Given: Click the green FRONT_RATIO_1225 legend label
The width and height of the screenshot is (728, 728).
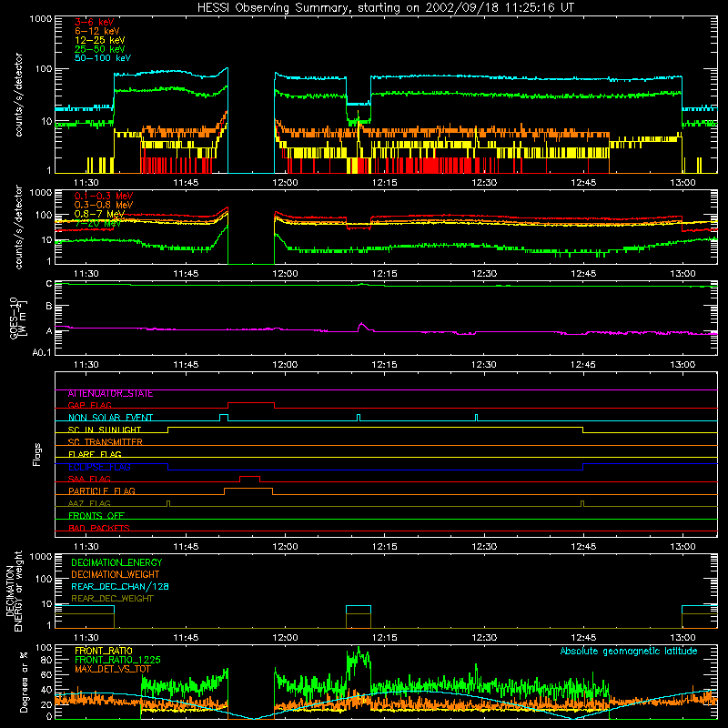Looking at the screenshot, I should [117, 660].
